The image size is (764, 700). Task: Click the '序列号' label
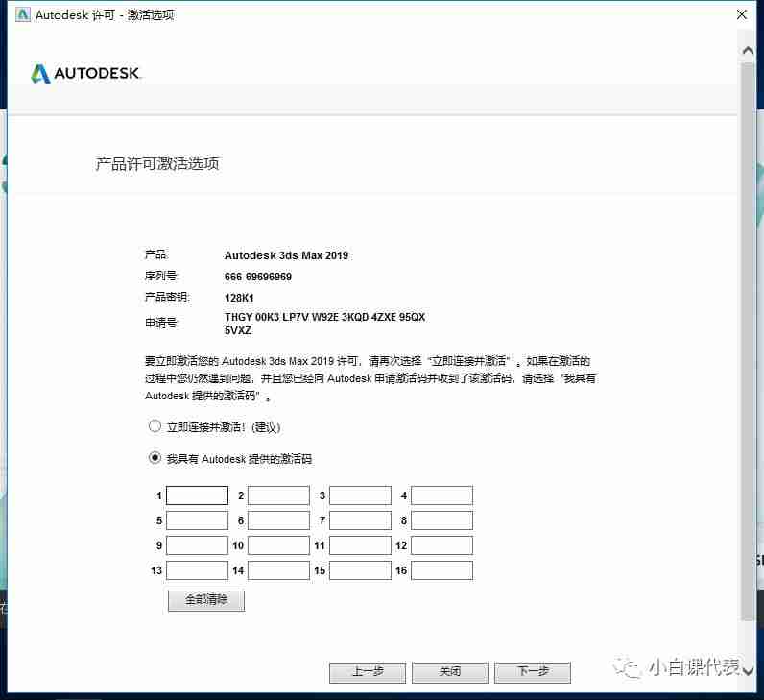pos(161,276)
